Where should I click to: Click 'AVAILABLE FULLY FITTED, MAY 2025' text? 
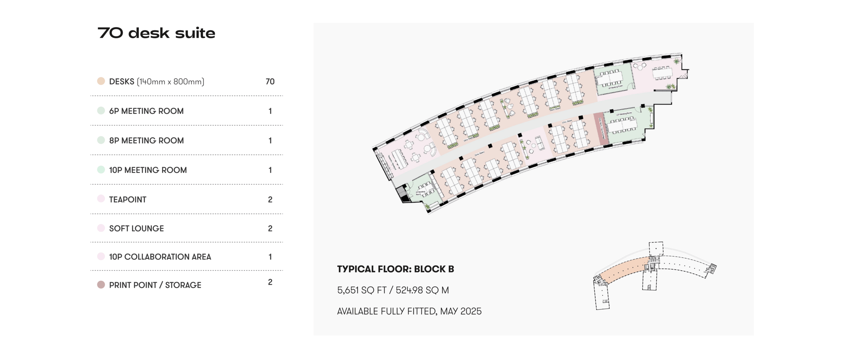(x=409, y=311)
